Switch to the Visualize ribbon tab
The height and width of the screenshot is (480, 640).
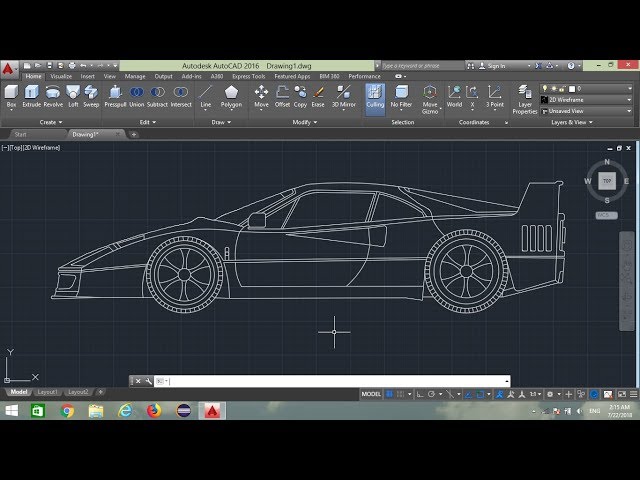coord(61,76)
